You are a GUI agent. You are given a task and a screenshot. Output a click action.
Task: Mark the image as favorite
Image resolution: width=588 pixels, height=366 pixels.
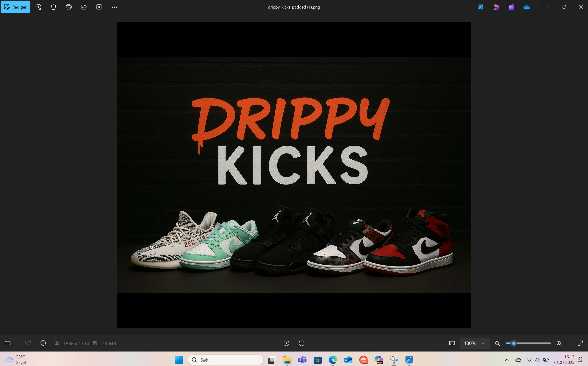pyautogui.click(x=28, y=343)
